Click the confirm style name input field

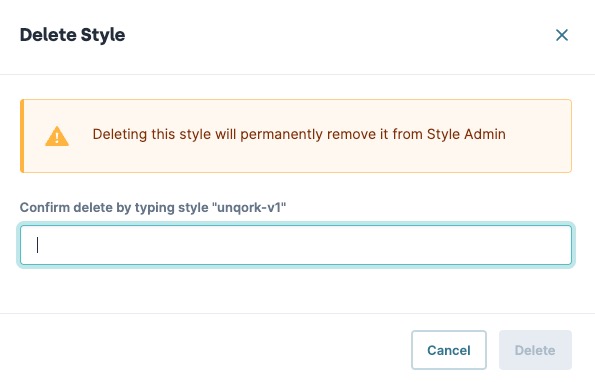click(296, 245)
